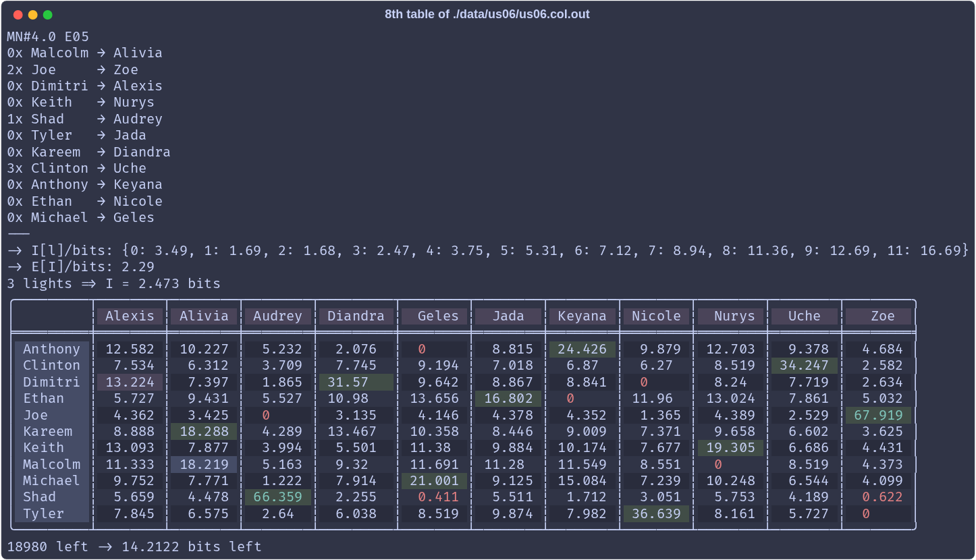Viewport: 976px width, 560px height.
Task: Click the cell 15.084
Action: point(582,480)
